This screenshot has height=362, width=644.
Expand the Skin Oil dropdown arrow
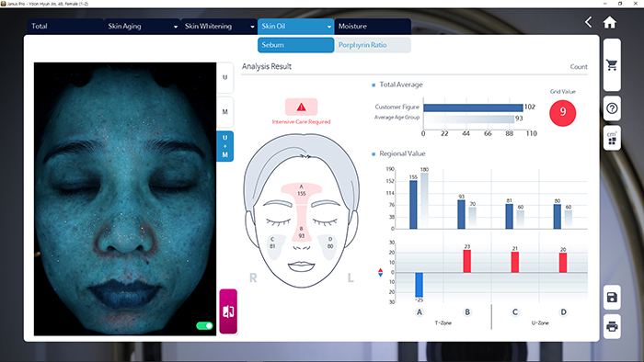tap(329, 27)
